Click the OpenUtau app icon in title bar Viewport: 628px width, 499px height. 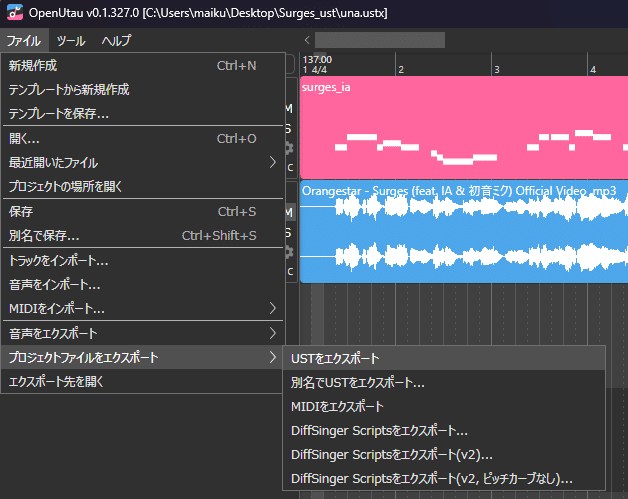(x=15, y=12)
